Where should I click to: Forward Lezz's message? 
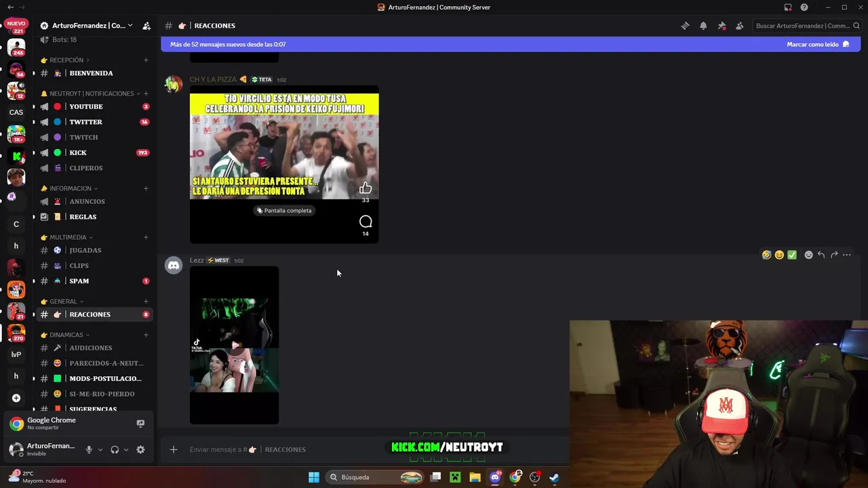pyautogui.click(x=834, y=255)
